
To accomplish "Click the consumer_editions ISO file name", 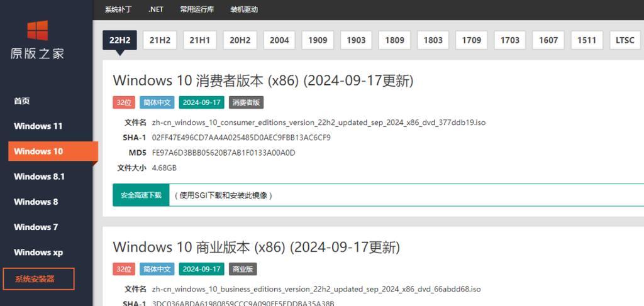I will point(319,123).
